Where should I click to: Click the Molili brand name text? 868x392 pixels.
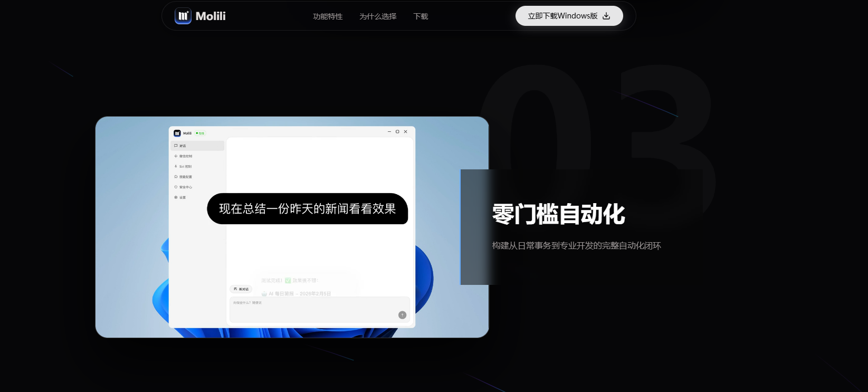tap(211, 16)
